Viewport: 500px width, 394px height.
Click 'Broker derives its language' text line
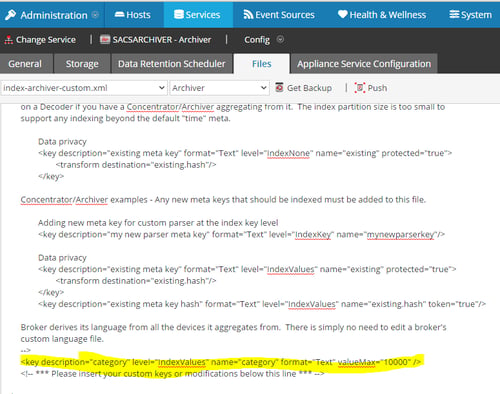click(233, 327)
